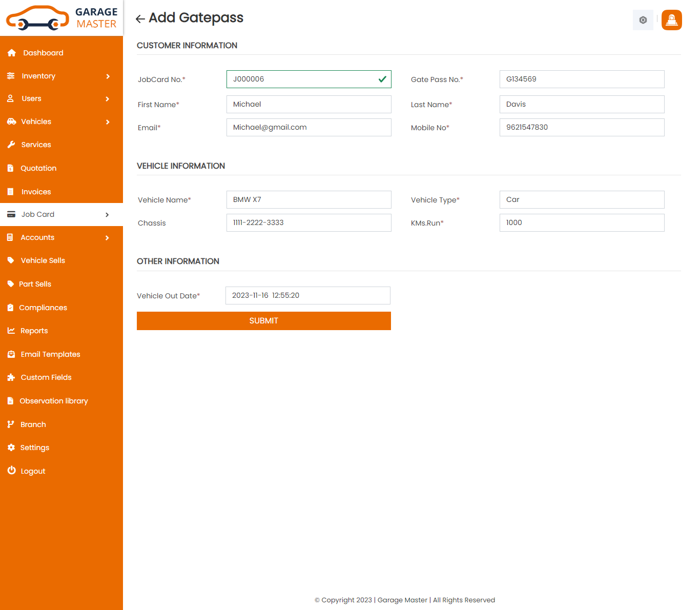Click the back arrow beside Add Gatepass
The width and height of the screenshot is (700, 610).
click(x=140, y=19)
